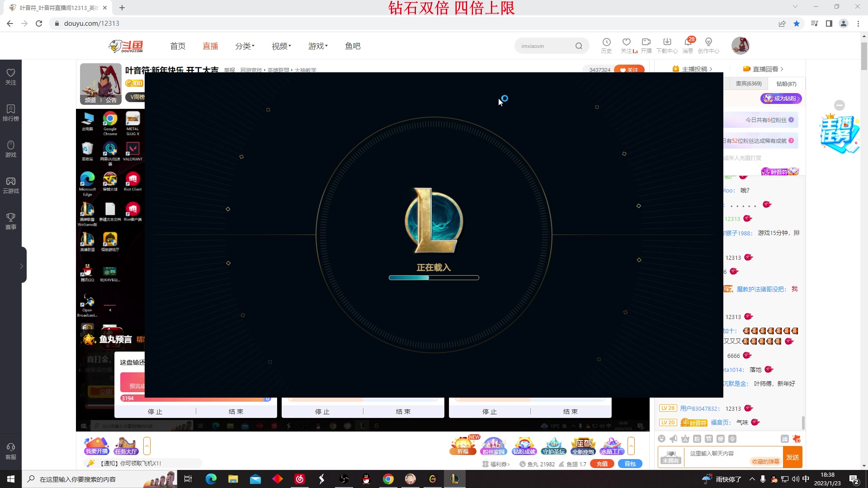The image size is (868, 488).
Task: Open the 钻粉成就 diamond fan achievement icon
Action: [524, 446]
